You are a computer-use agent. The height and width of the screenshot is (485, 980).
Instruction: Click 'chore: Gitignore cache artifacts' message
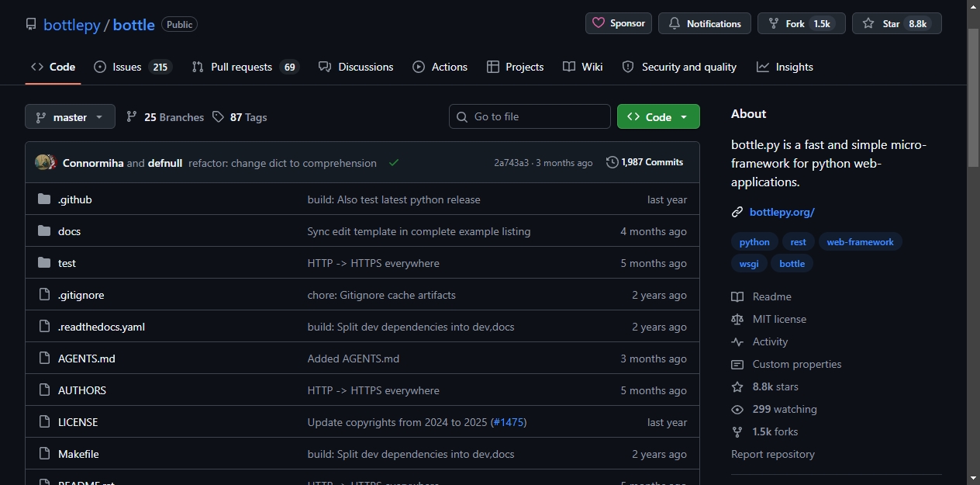pos(381,295)
